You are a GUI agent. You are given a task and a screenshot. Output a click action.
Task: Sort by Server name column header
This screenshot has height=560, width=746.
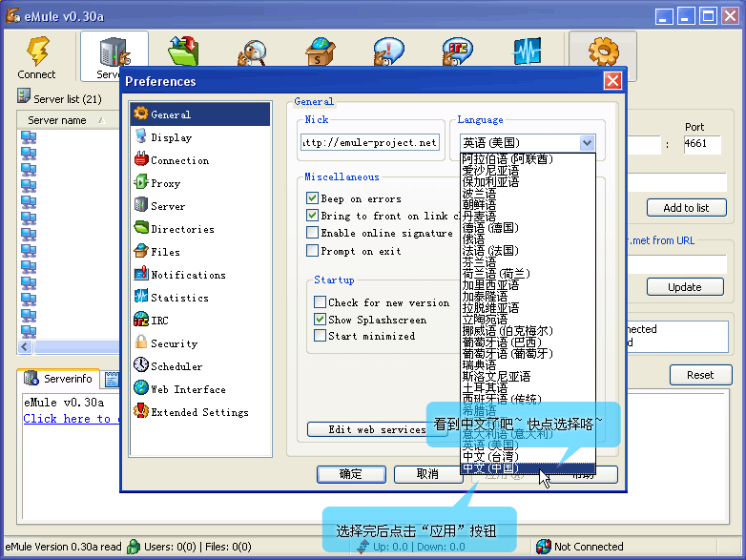[x=67, y=120]
